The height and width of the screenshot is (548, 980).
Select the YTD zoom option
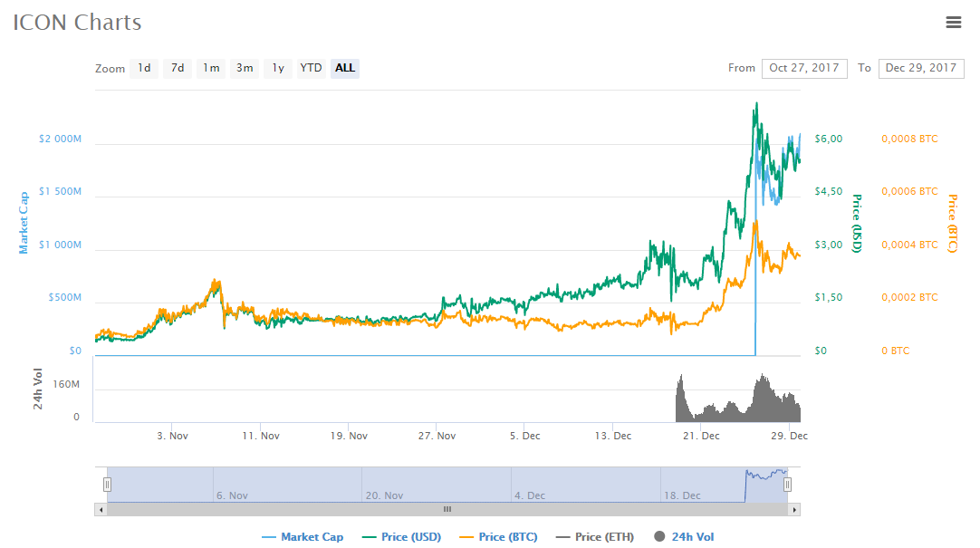[x=311, y=68]
